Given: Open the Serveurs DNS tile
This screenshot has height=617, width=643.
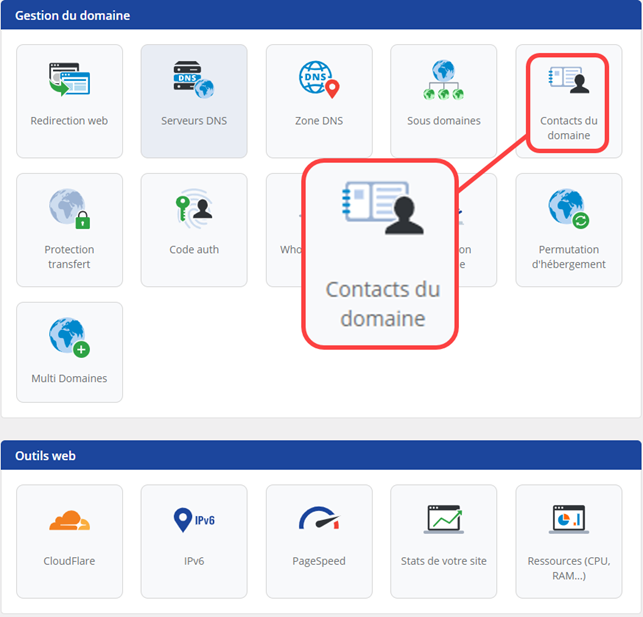Looking at the screenshot, I should coord(194,101).
